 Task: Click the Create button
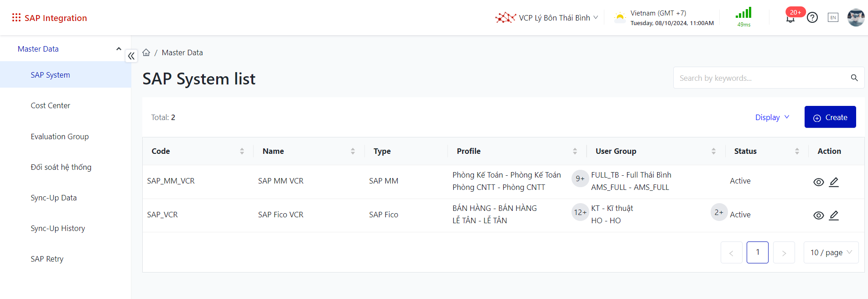click(x=830, y=117)
